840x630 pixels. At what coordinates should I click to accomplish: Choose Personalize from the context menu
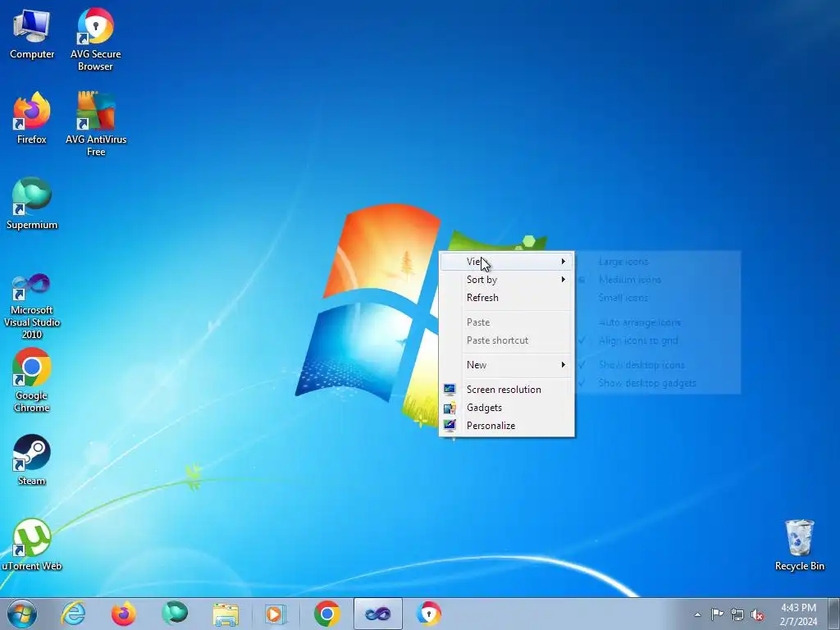[x=507, y=426]
